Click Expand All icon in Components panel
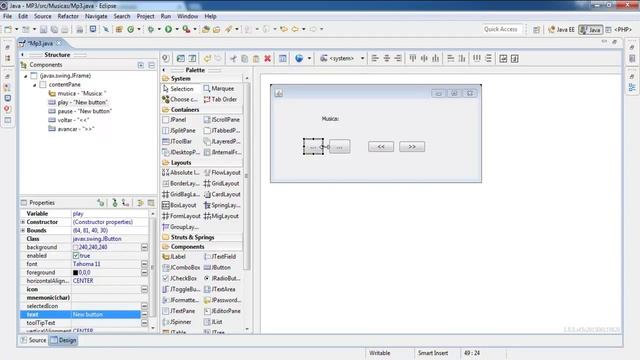The height and width of the screenshot is (360, 640). pyautogui.click(x=141, y=65)
